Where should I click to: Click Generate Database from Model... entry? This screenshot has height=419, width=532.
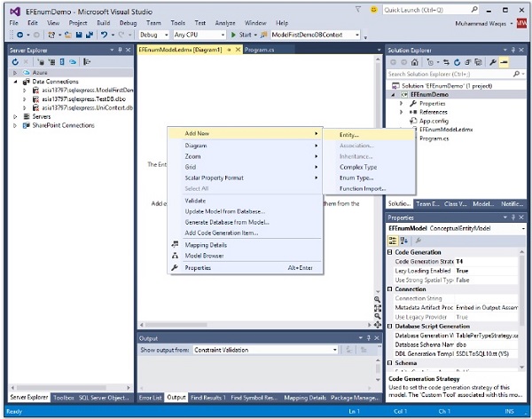(x=245, y=222)
